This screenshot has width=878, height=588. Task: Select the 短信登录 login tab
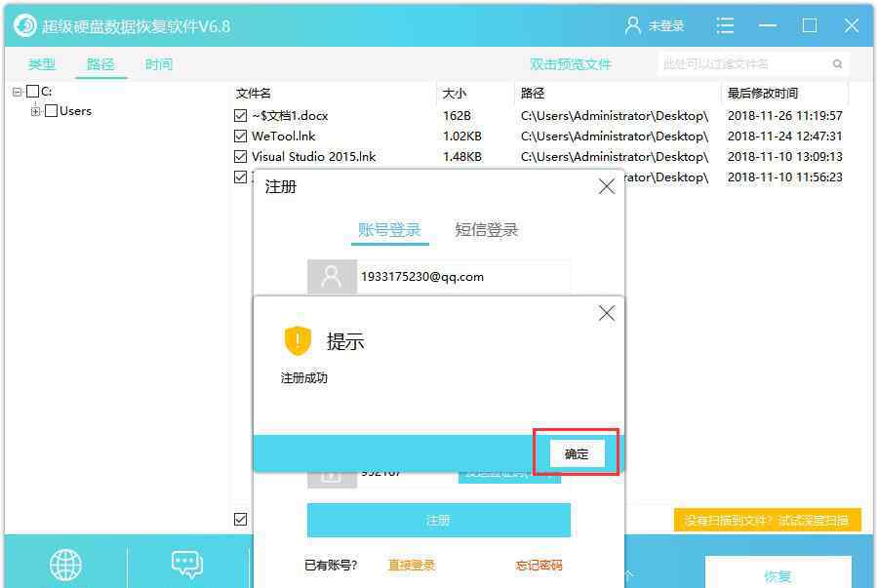(x=486, y=230)
